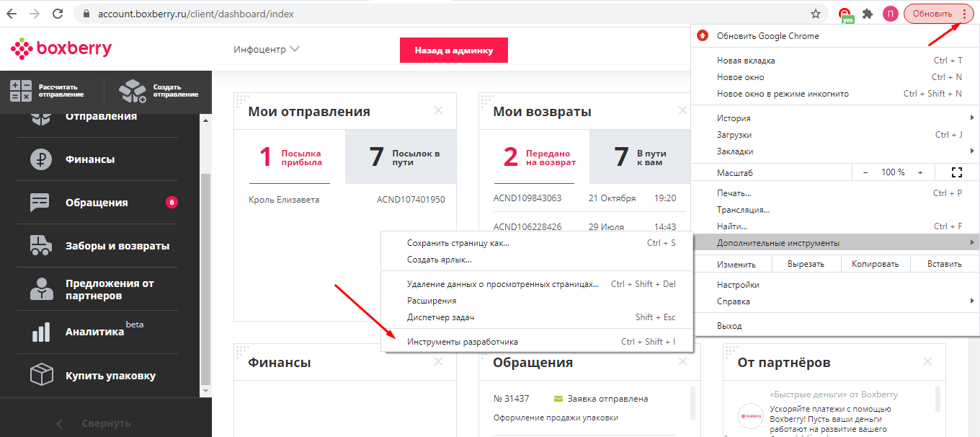Open the Extensions puzzle icon
The image size is (980, 437).
[x=868, y=14]
